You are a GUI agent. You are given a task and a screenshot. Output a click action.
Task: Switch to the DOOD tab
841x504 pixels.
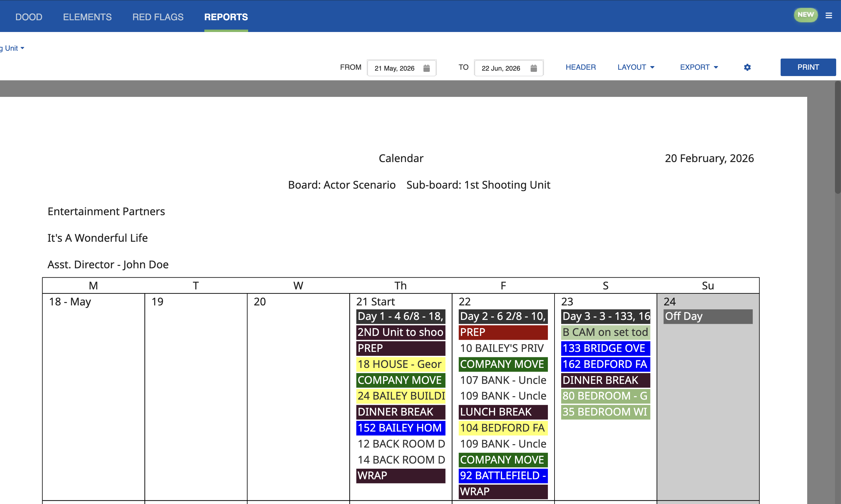click(x=29, y=17)
